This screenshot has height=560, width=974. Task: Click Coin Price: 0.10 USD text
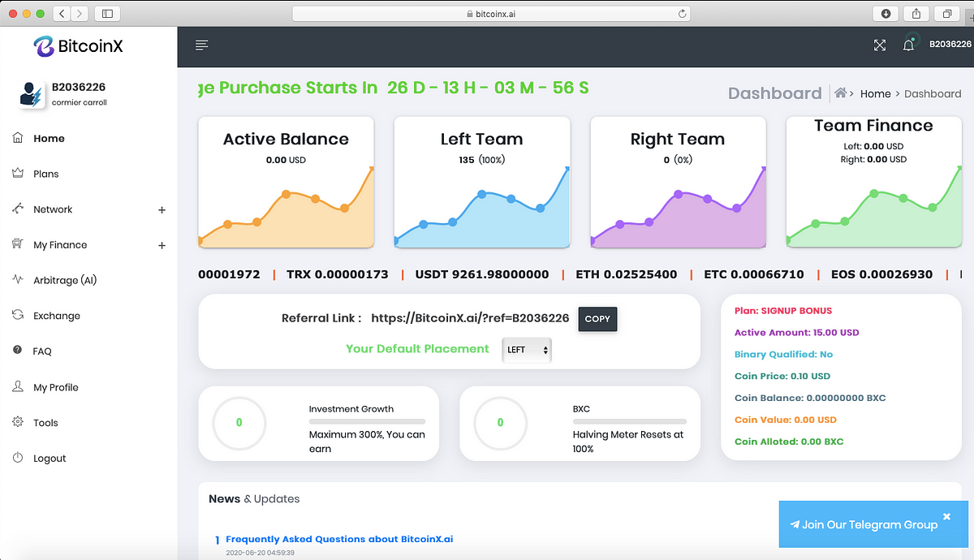[x=782, y=377]
